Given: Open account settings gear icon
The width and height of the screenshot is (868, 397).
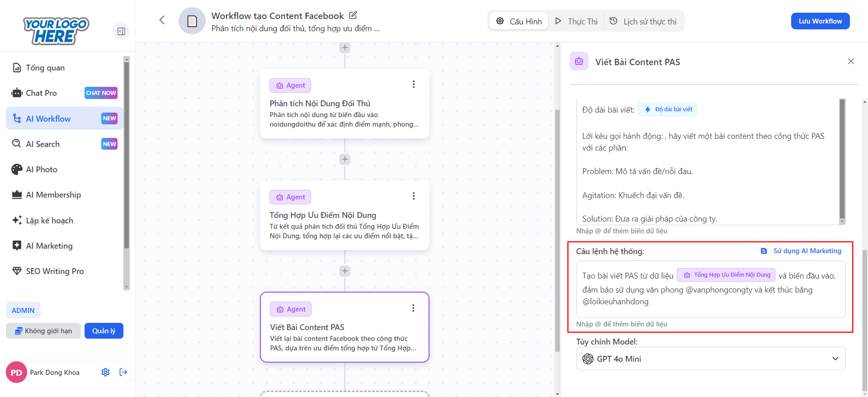Looking at the screenshot, I should point(105,372).
